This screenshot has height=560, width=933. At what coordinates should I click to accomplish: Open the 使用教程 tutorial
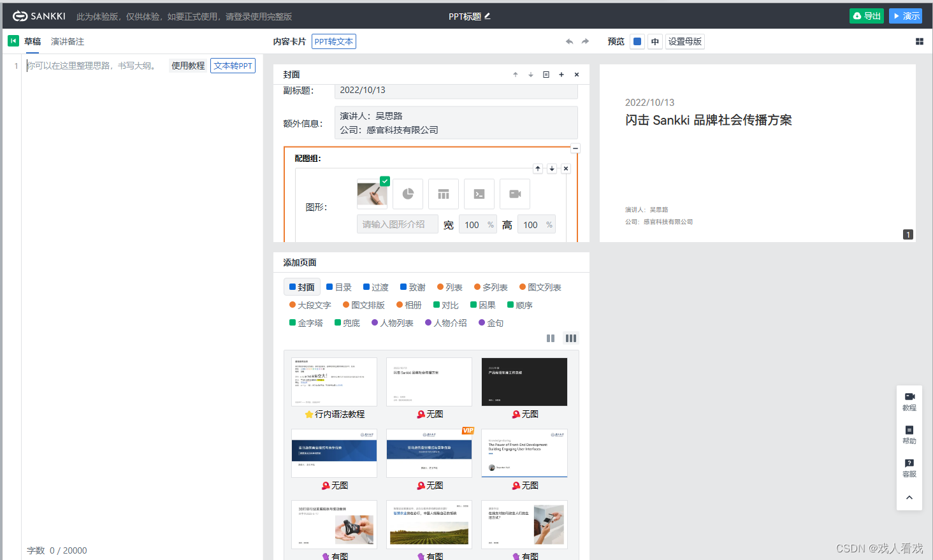[x=188, y=66]
